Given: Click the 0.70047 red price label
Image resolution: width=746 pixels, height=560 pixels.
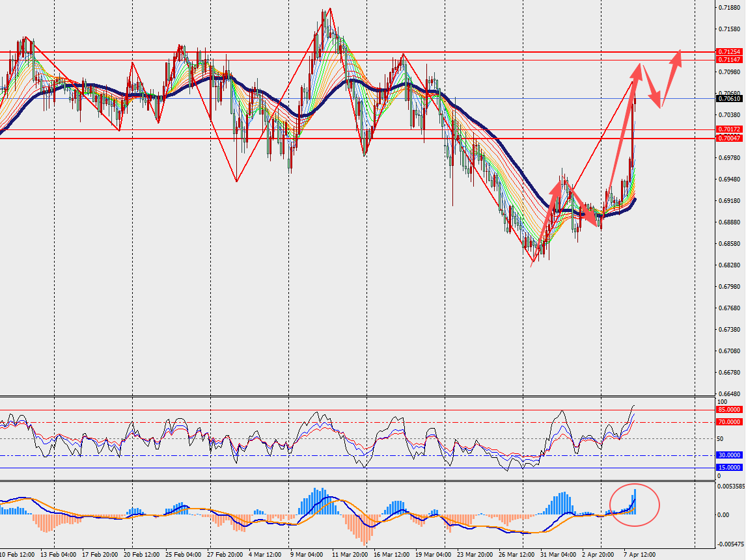Looking at the screenshot, I should click(729, 139).
